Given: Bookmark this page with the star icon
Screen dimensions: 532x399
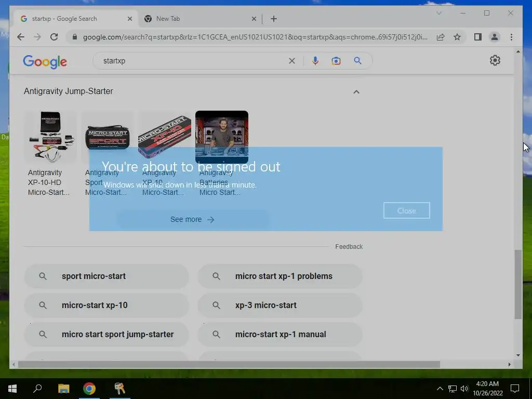Looking at the screenshot, I should coord(457,37).
